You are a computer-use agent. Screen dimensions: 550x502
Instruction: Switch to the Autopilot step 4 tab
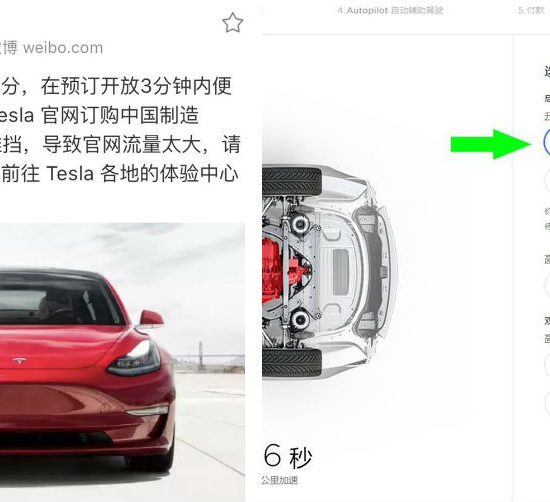click(390, 11)
